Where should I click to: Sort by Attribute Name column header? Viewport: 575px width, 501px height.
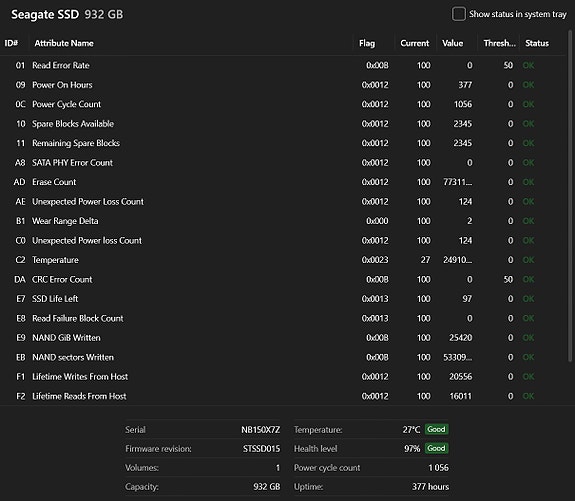point(64,43)
